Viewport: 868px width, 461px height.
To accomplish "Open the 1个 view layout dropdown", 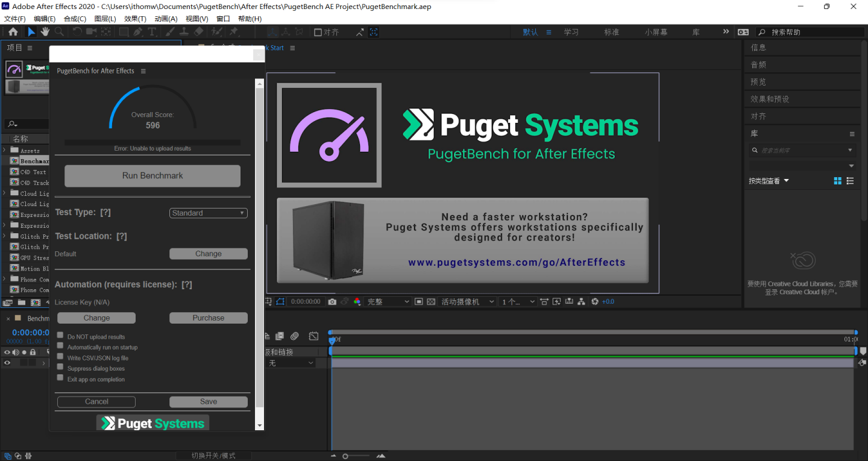I will [x=518, y=301].
